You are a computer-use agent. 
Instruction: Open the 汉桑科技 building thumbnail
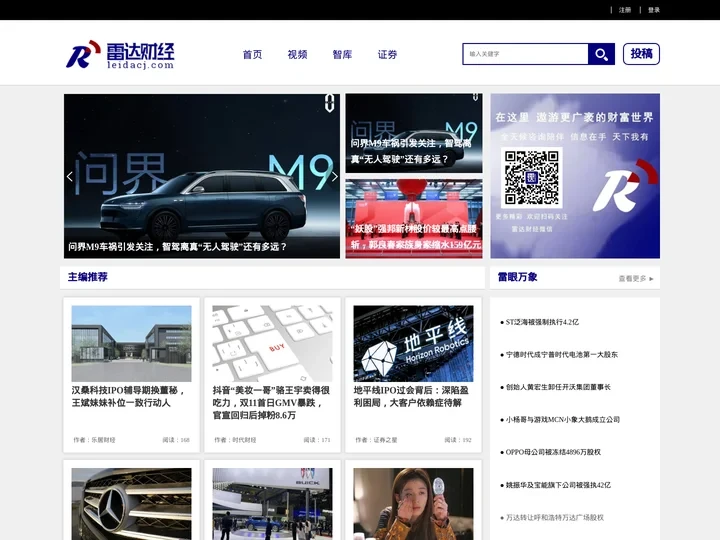(x=131, y=343)
